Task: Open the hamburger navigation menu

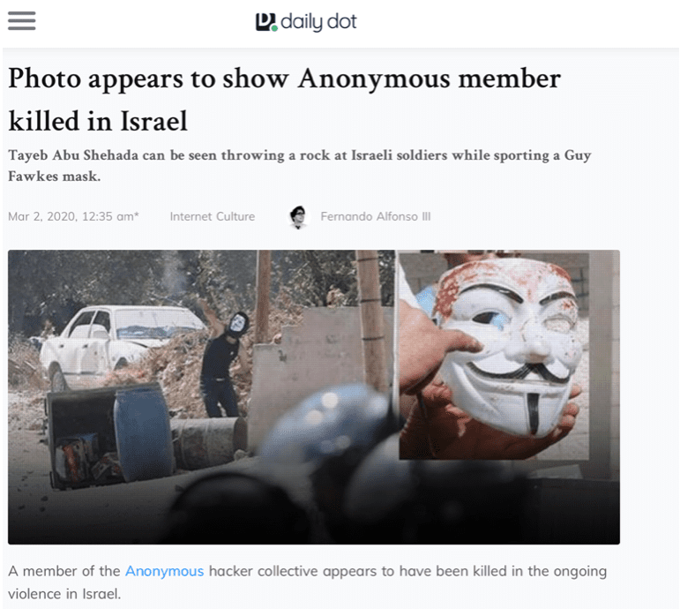Action: [22, 20]
